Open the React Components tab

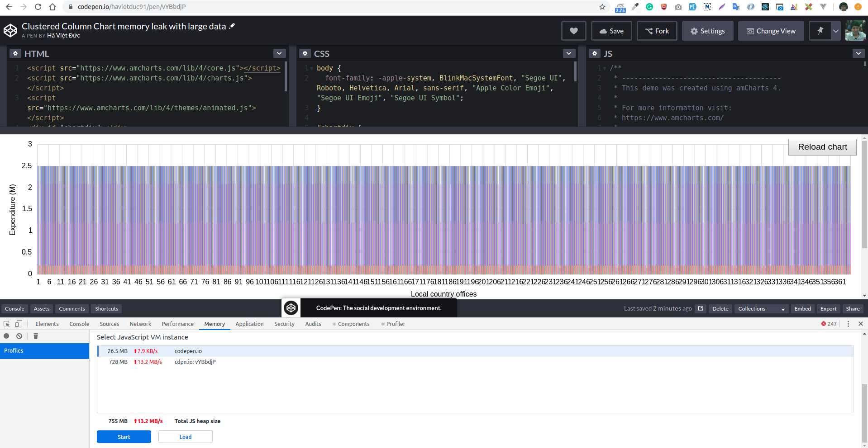(x=351, y=324)
